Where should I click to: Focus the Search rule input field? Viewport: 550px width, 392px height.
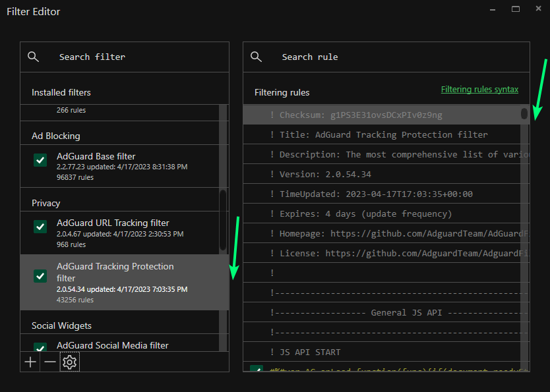click(386, 57)
